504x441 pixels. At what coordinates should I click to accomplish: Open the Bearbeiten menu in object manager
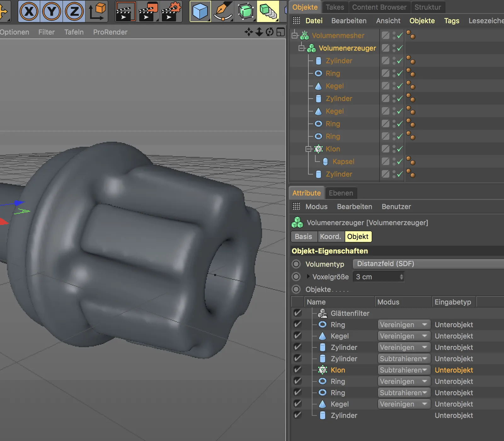click(349, 21)
